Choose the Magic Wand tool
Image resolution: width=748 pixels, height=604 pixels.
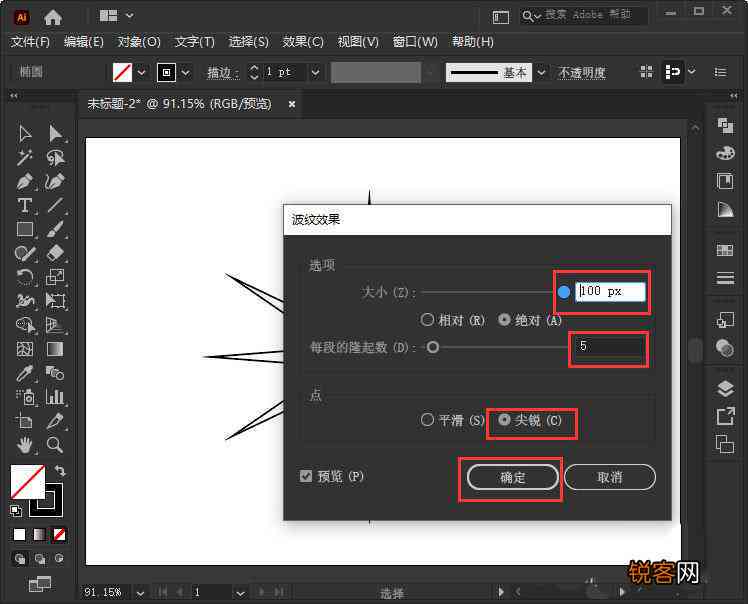pos(25,157)
